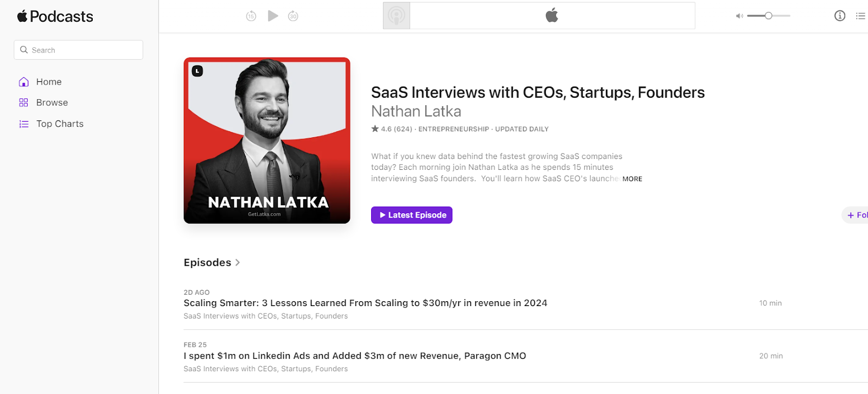Open the Scaling Smarter episode
Image resolution: width=868 pixels, height=394 pixels.
[x=365, y=303]
